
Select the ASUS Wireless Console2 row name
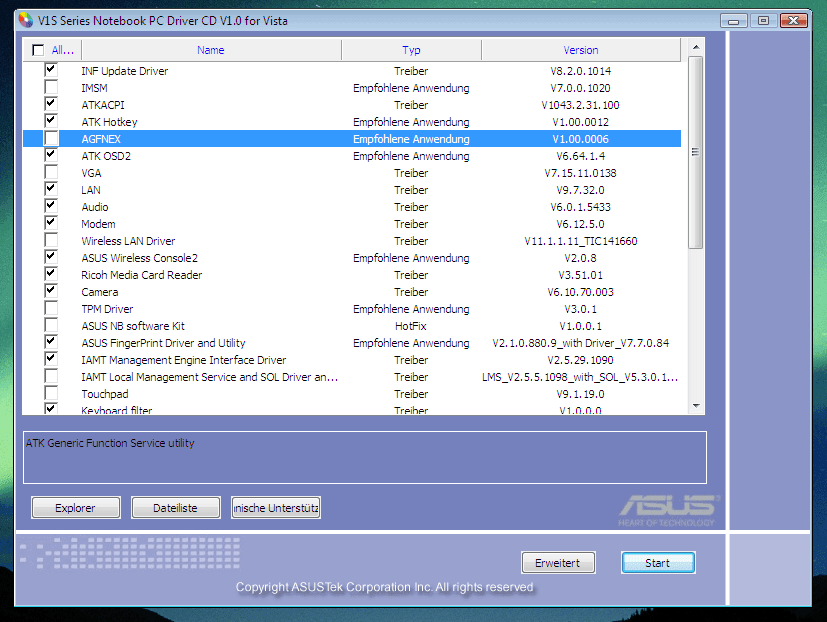pos(140,257)
